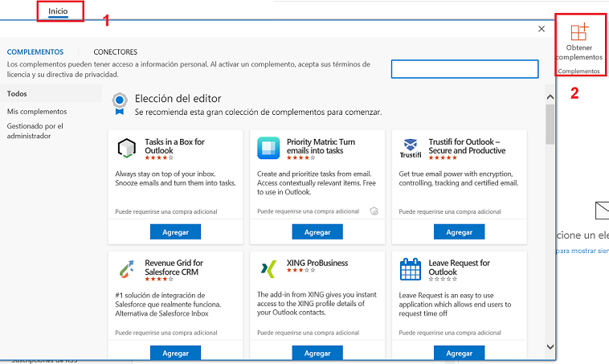Screen dimensions: 609x364
Task: Open Gestionado por el administrador category
Action: click(35, 131)
